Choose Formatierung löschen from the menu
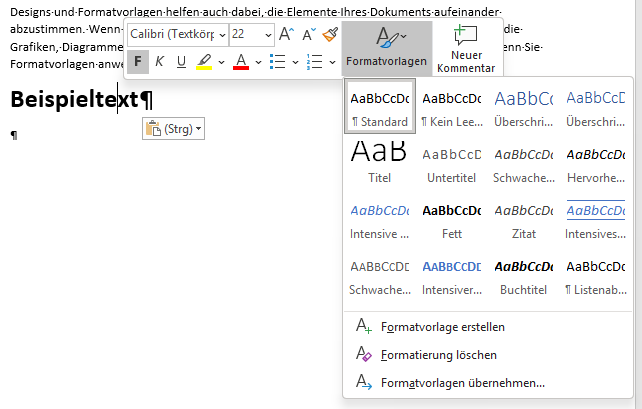The height and width of the screenshot is (409, 642). (x=438, y=355)
